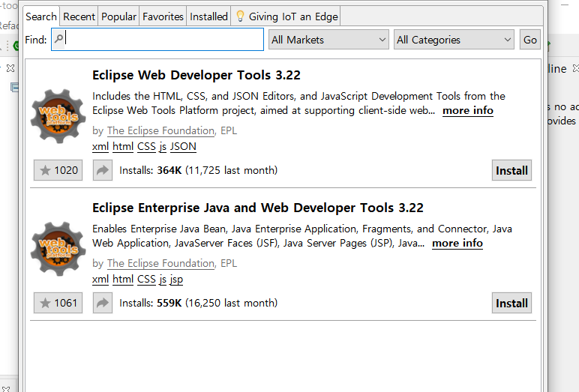Click the Enterprise Java Tools gear logo
The width and height of the screenshot is (579, 392).
(58, 249)
